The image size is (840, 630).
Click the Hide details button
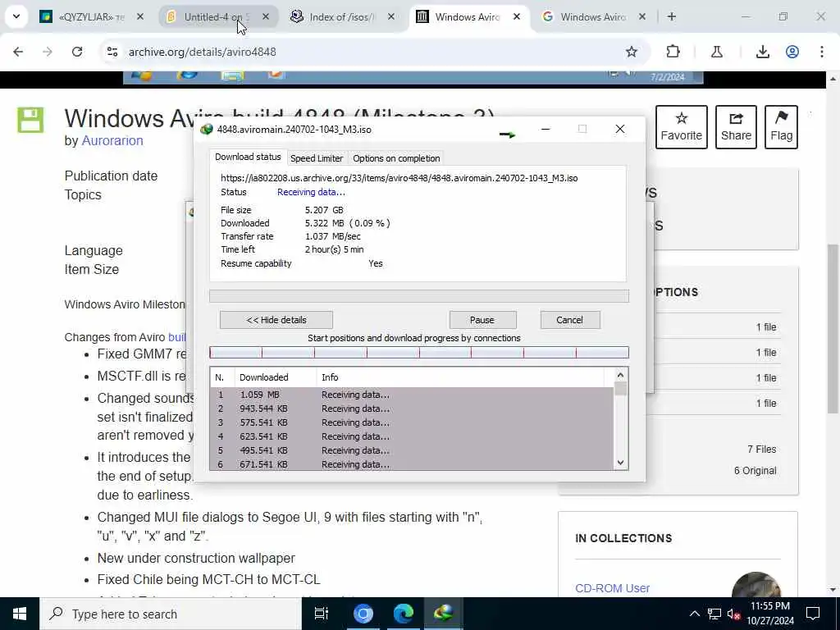click(x=276, y=320)
